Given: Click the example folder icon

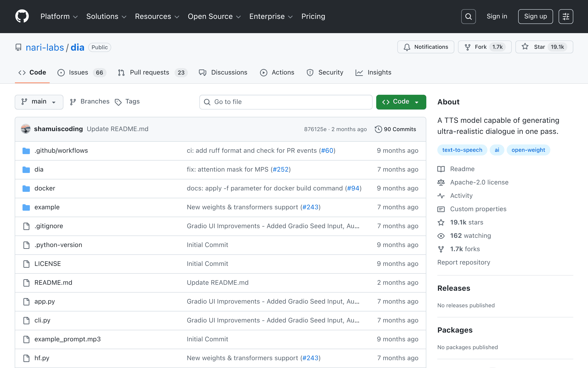Looking at the screenshot, I should pyautogui.click(x=26, y=207).
